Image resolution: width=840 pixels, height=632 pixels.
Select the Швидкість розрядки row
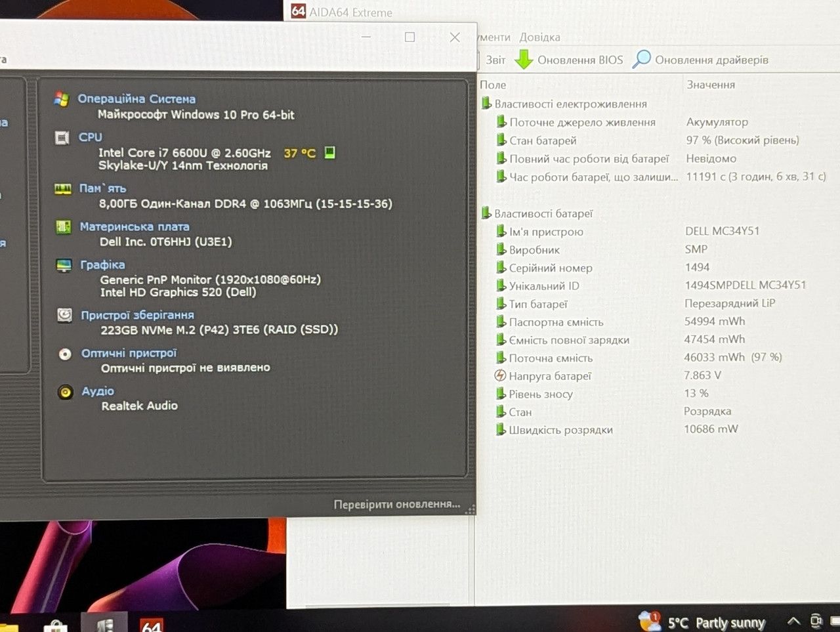click(658, 430)
